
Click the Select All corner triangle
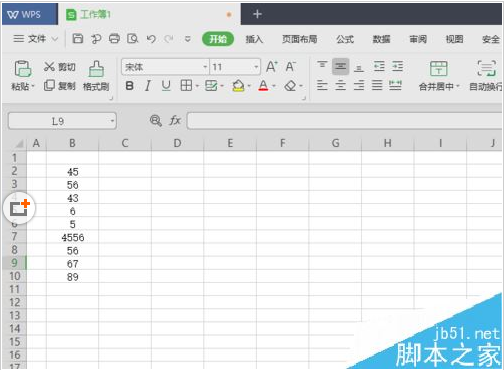coord(19,144)
